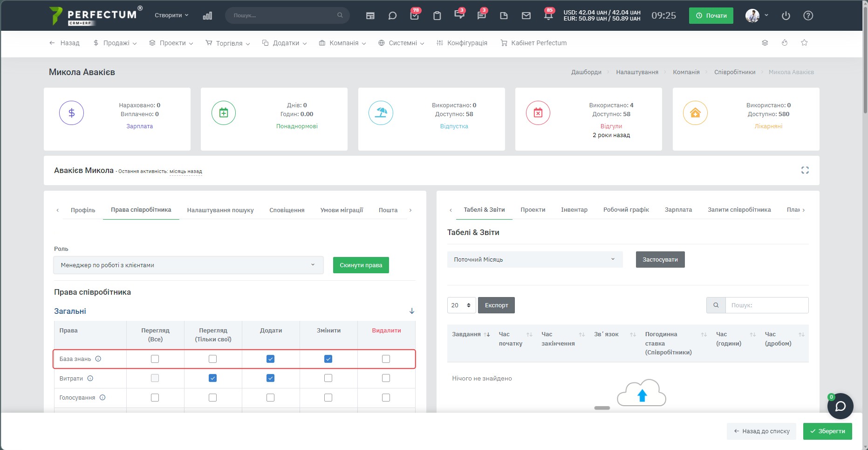The height and width of the screenshot is (450, 868).
Task: Click the Експорт button
Action: [x=496, y=305]
